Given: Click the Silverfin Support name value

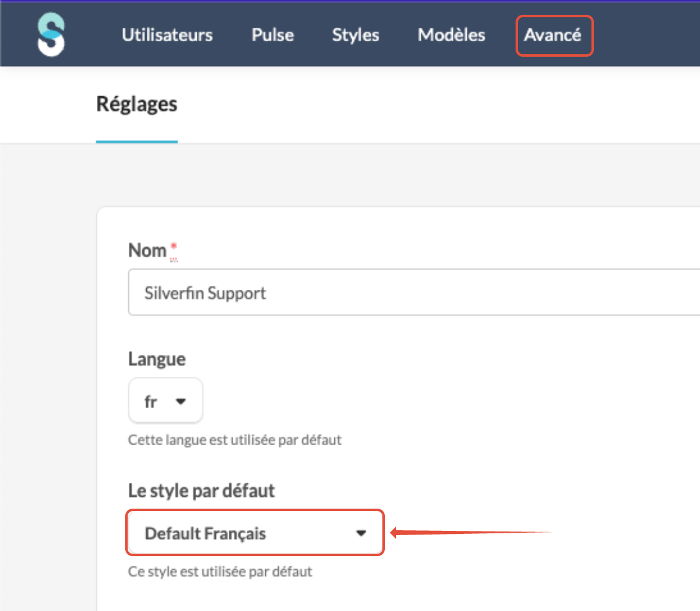Looking at the screenshot, I should pos(205,292).
